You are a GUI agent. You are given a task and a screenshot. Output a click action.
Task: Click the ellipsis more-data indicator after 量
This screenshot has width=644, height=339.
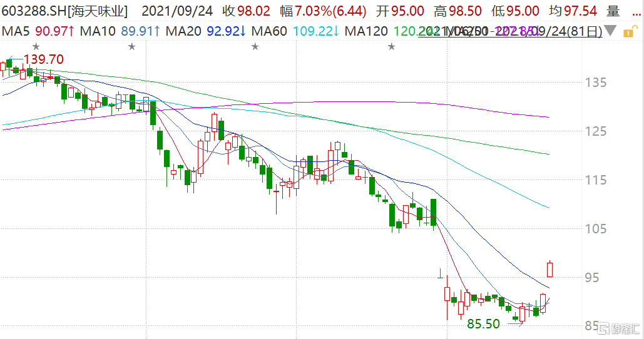636,14
